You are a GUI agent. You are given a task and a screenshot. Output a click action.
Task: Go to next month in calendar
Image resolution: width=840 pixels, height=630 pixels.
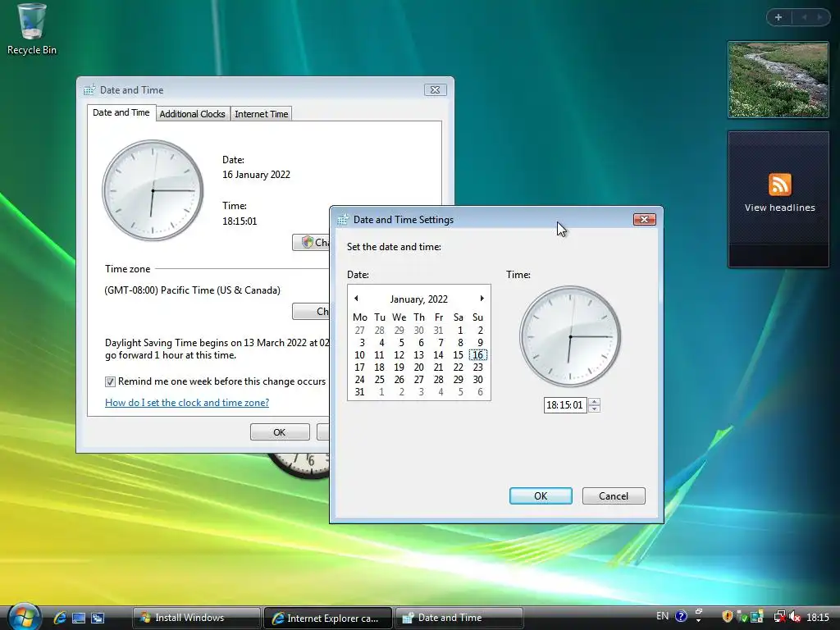[482, 299]
